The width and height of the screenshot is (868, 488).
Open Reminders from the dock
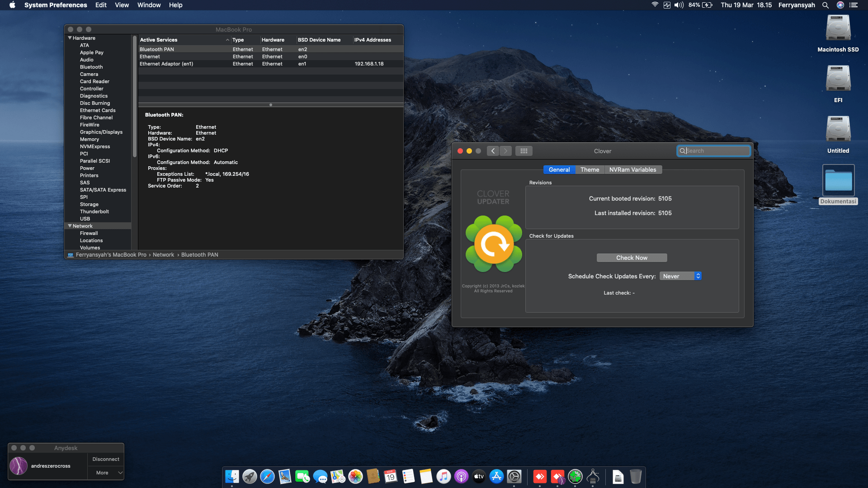[x=408, y=476]
